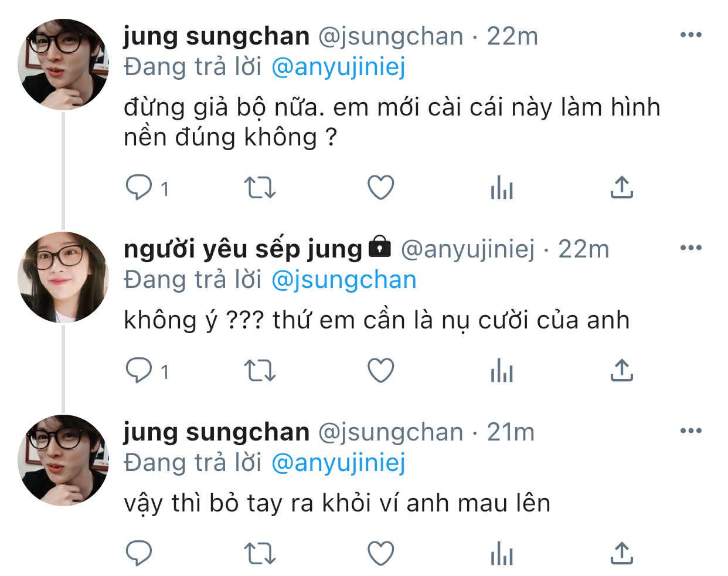Open người yêu sếp jung's profile picture

click(x=63, y=277)
